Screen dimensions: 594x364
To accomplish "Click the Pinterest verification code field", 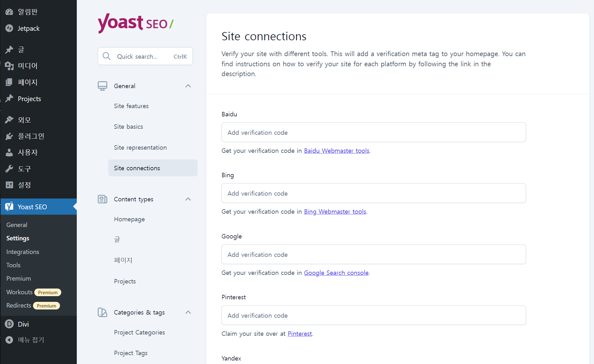I will pyautogui.click(x=373, y=315).
